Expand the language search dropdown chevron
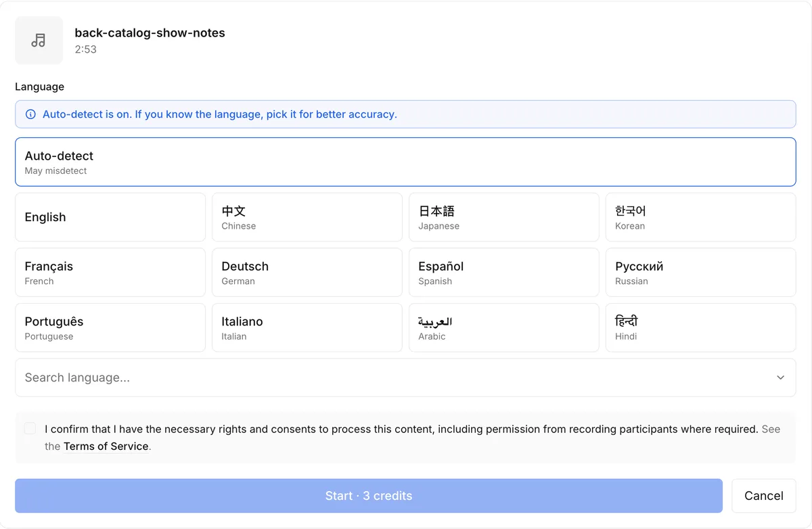This screenshot has width=812, height=529. click(x=780, y=377)
